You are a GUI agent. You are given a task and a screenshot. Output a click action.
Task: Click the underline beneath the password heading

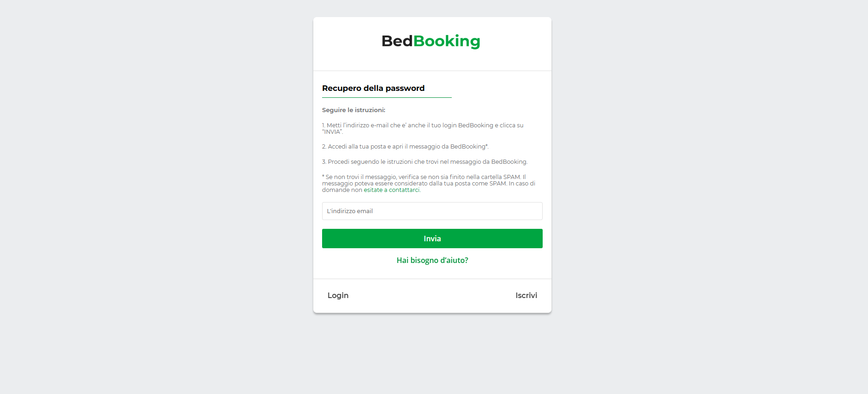click(387, 97)
